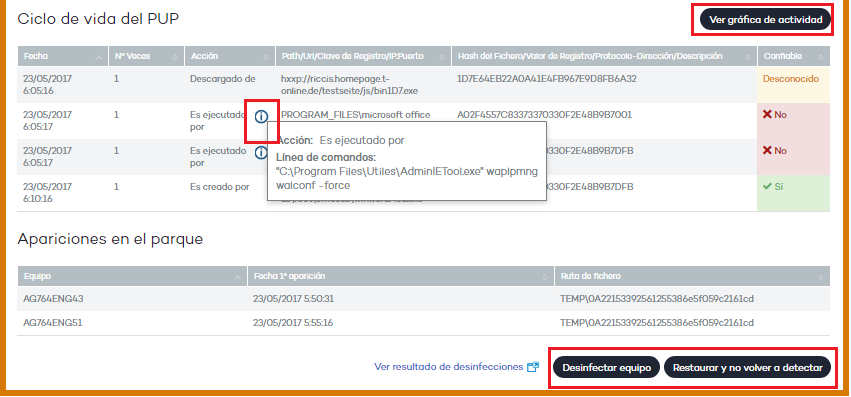Open Ver gráfica de actividad
851x397 pixels.
[765, 20]
